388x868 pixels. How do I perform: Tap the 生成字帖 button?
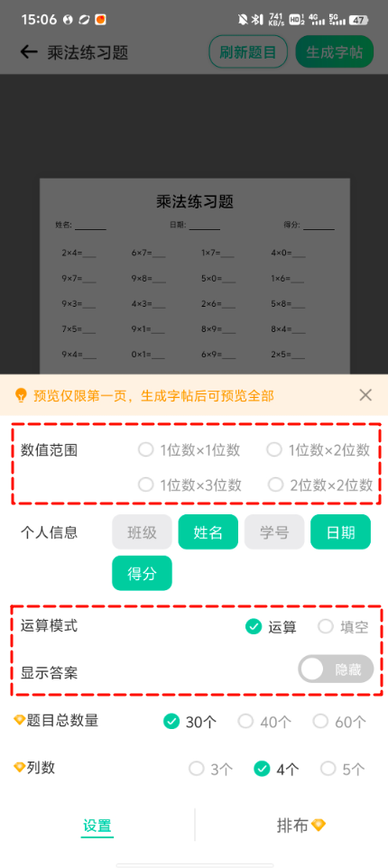click(335, 52)
